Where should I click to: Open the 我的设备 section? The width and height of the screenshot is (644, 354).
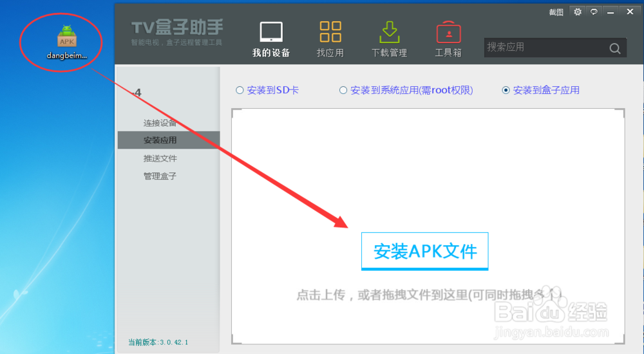[x=271, y=39]
